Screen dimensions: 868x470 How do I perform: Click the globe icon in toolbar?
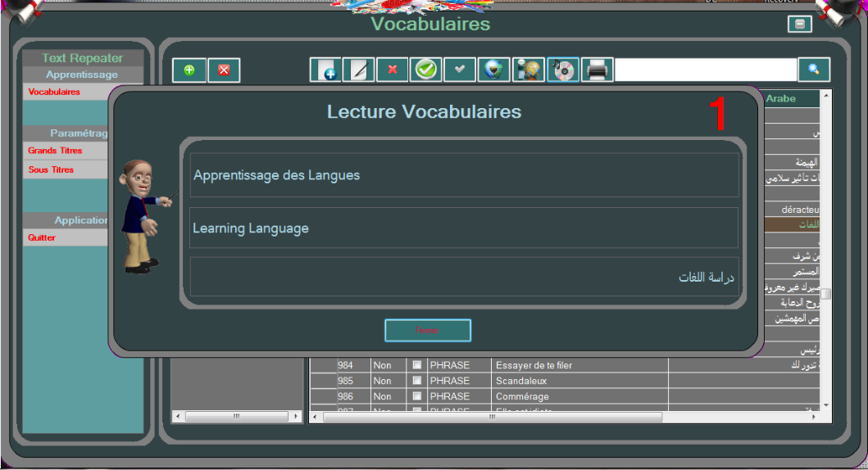(494, 70)
